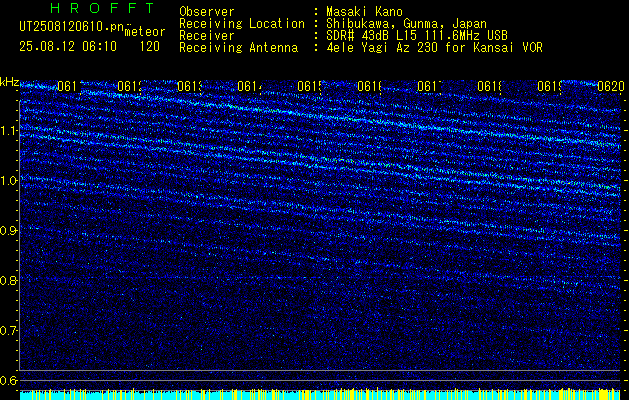Click 4ele Yagi Az 230 for Kansai VOR

[x=434, y=48]
